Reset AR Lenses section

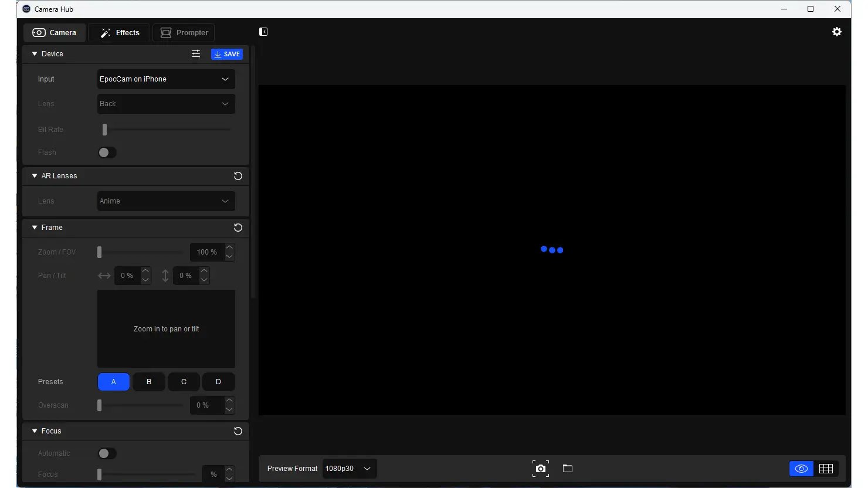[238, 176]
